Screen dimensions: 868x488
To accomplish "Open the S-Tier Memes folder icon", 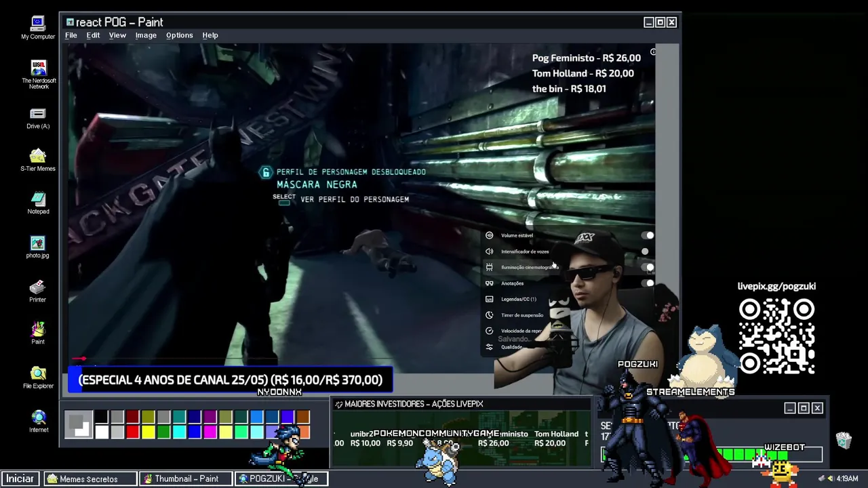I will pos(38,161).
